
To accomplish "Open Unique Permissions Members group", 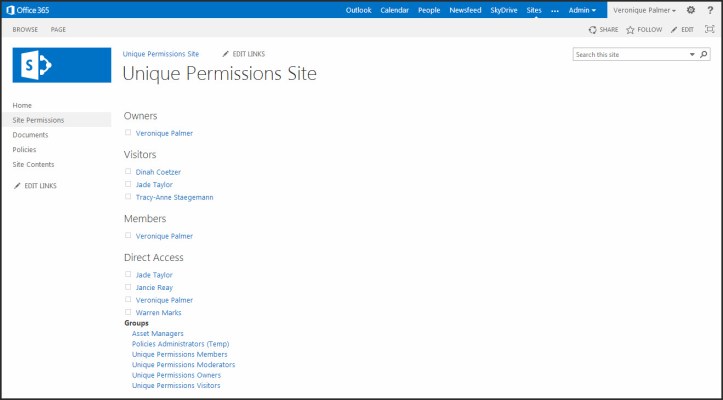I will [180, 354].
